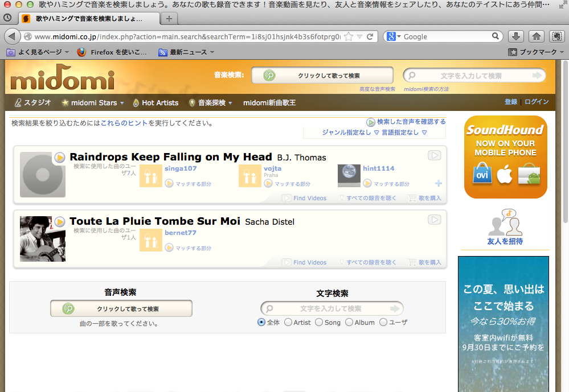Image resolution: width=569 pixels, height=392 pixels.
Task: Click the Sacha Distel album thumbnail
Action: click(x=43, y=239)
